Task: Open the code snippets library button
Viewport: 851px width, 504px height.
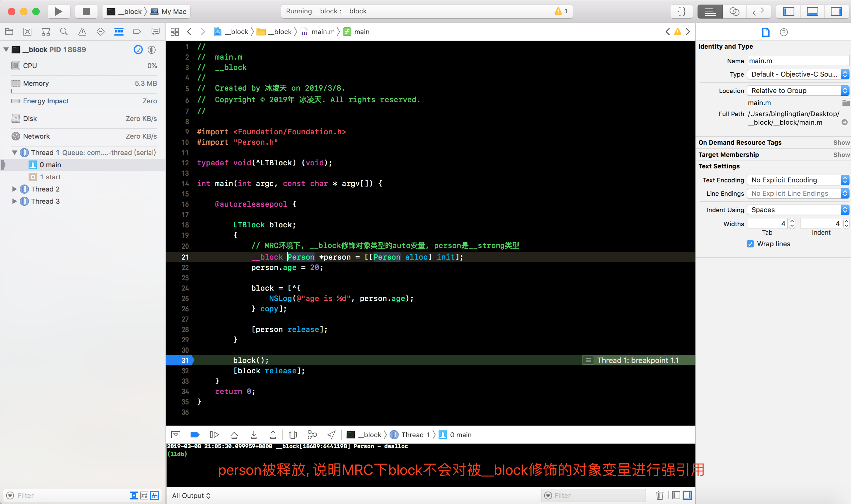Action: [681, 12]
